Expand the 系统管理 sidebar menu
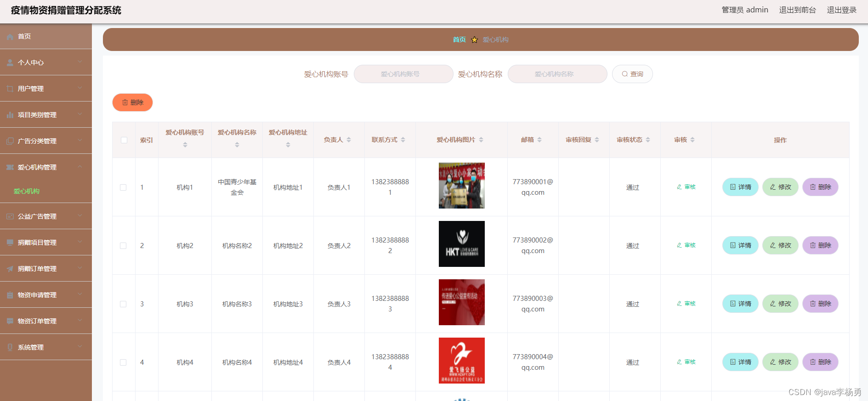 pos(46,347)
